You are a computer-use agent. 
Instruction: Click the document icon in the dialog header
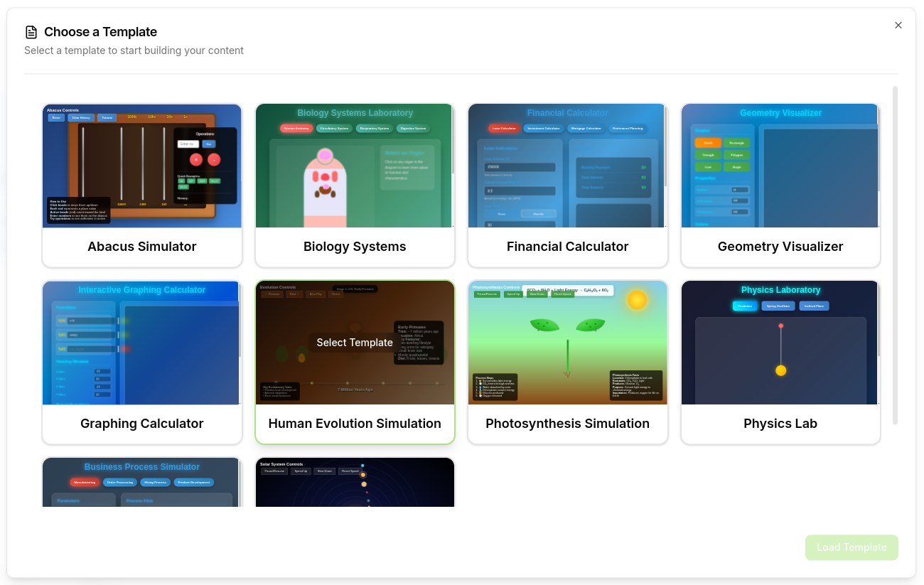(x=30, y=31)
